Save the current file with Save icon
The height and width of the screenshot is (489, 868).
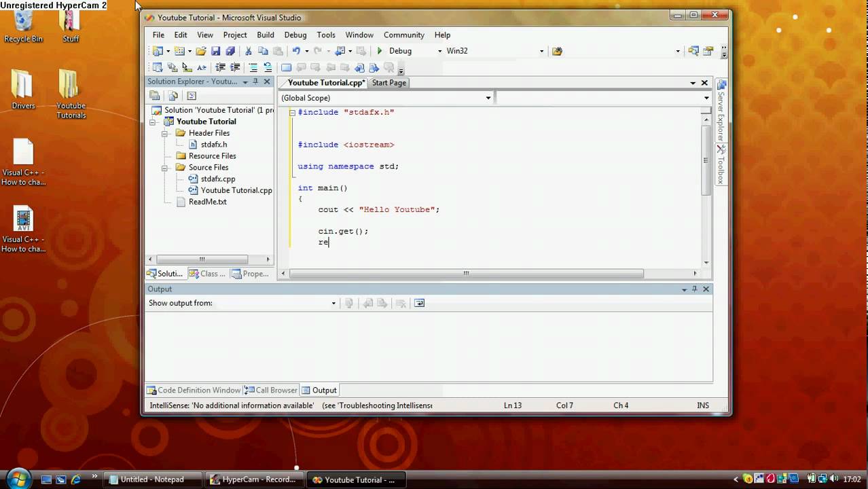[216, 51]
